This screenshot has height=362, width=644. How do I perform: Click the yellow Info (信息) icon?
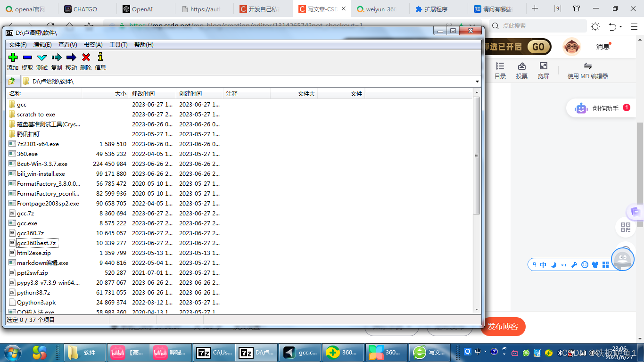[x=100, y=57]
